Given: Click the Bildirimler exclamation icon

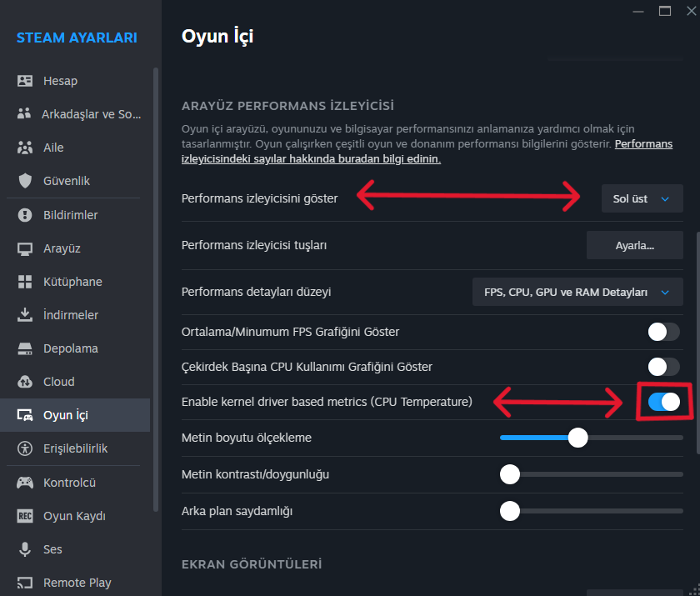Looking at the screenshot, I should coord(25,215).
